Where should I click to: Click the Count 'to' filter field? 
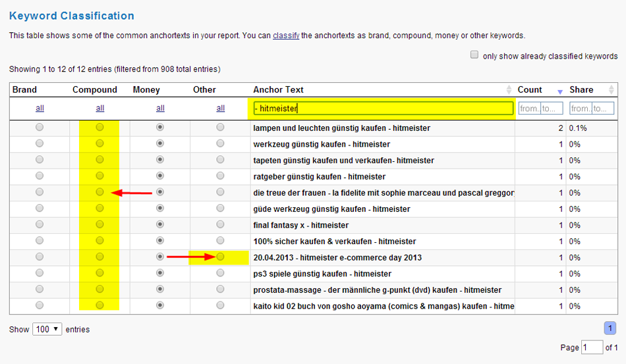(x=552, y=109)
